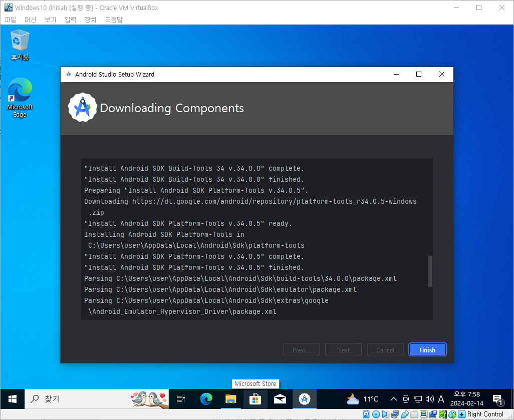Screen dimensions: 514x420
Task: Open the 11°C weather widget
Action: click(362, 398)
